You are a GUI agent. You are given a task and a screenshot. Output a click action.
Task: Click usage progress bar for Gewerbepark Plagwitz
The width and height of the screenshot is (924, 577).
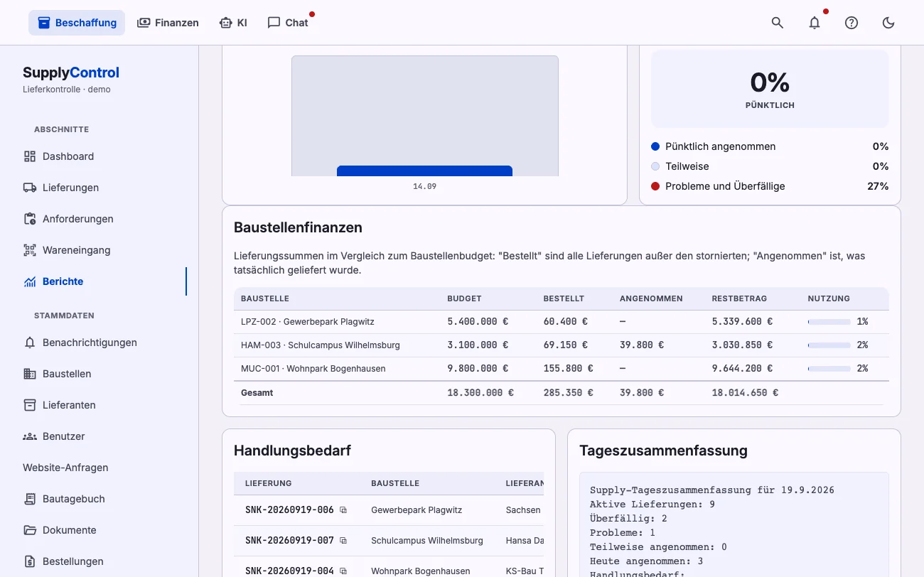pyautogui.click(x=829, y=322)
